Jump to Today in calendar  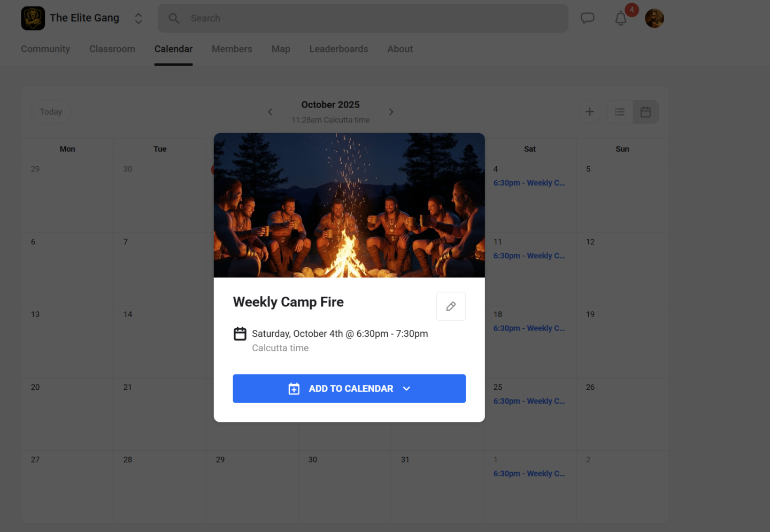[51, 112]
